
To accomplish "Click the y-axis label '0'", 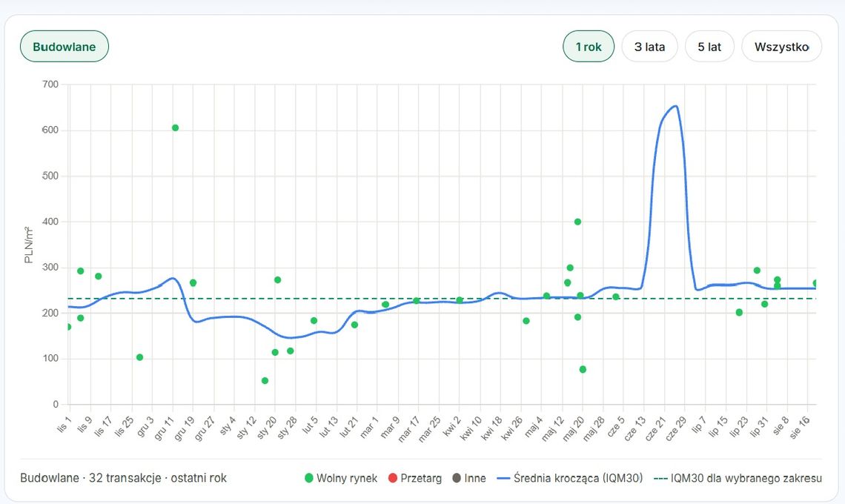I will 56,404.
